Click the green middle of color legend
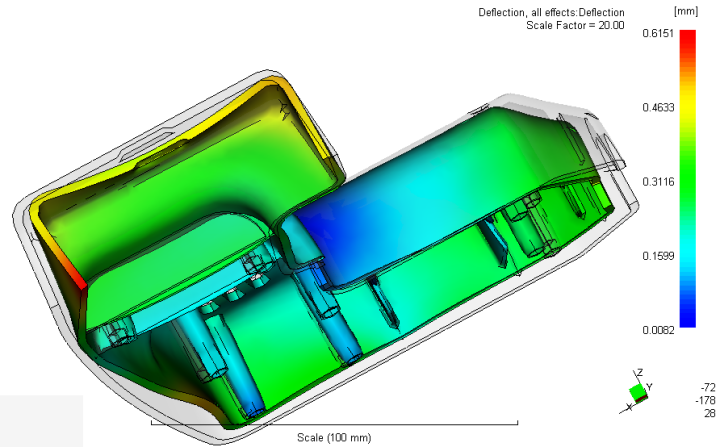The height and width of the screenshot is (447, 720). coord(686,180)
